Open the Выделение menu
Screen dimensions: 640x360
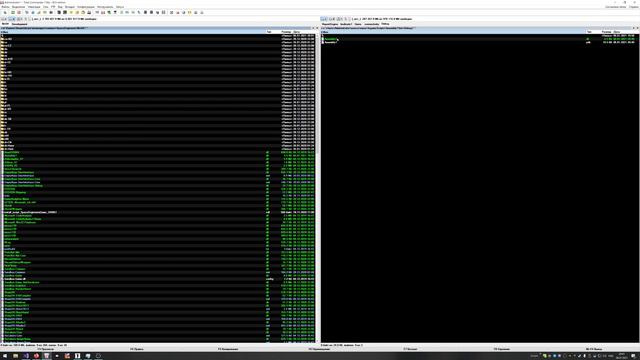(x=18, y=7)
